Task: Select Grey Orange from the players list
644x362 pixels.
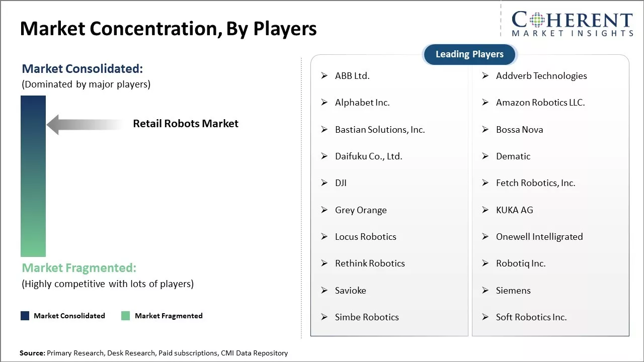Action: tap(361, 210)
